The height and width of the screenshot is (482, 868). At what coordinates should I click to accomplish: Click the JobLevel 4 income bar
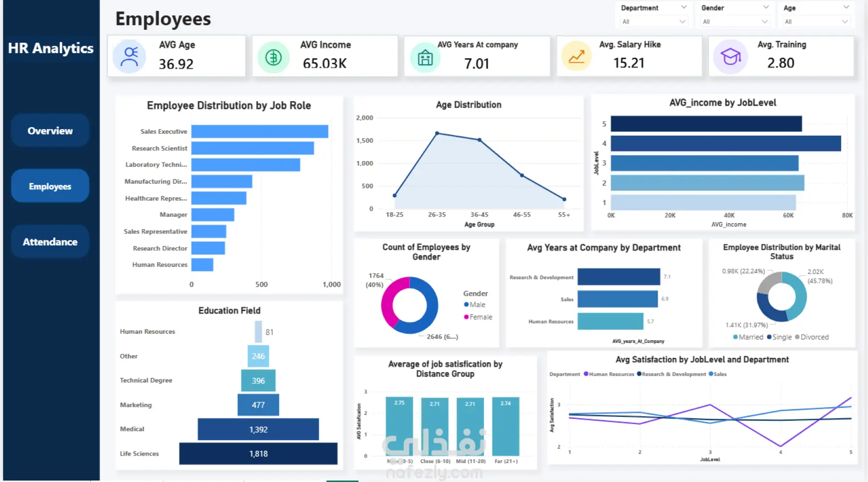tap(726, 143)
